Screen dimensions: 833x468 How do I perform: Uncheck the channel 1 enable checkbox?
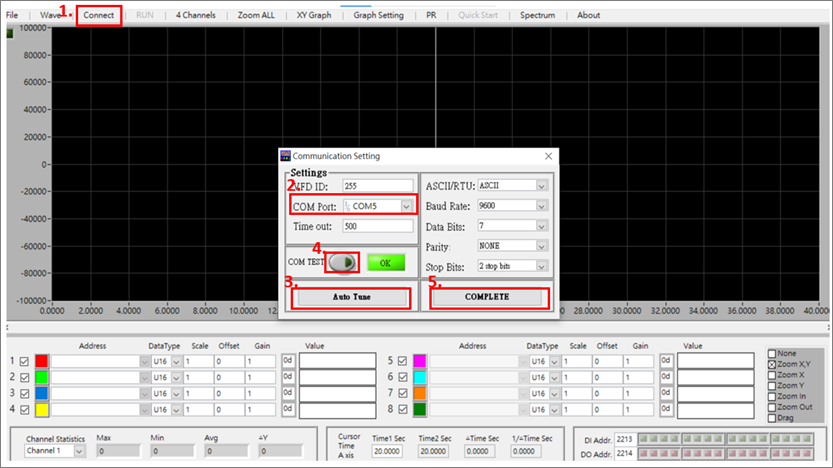(24, 361)
